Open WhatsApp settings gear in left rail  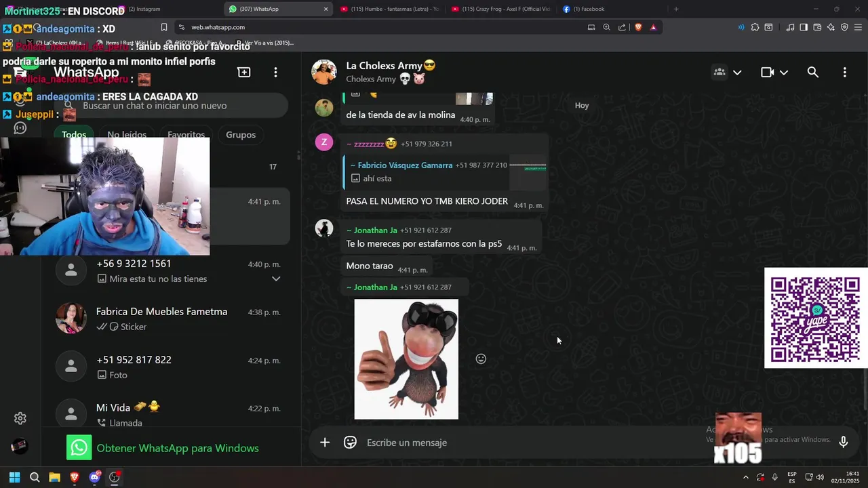(20, 418)
